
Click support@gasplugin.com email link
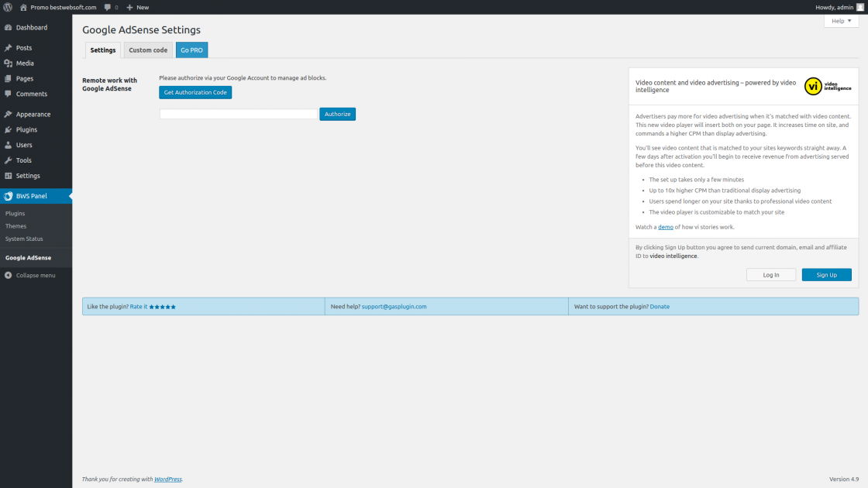click(394, 307)
